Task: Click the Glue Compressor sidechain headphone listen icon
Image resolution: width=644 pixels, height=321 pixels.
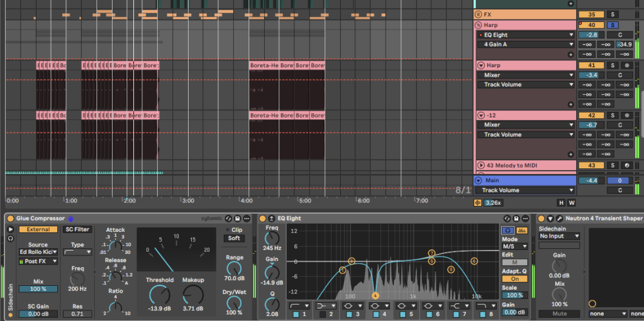Action: tap(10, 239)
